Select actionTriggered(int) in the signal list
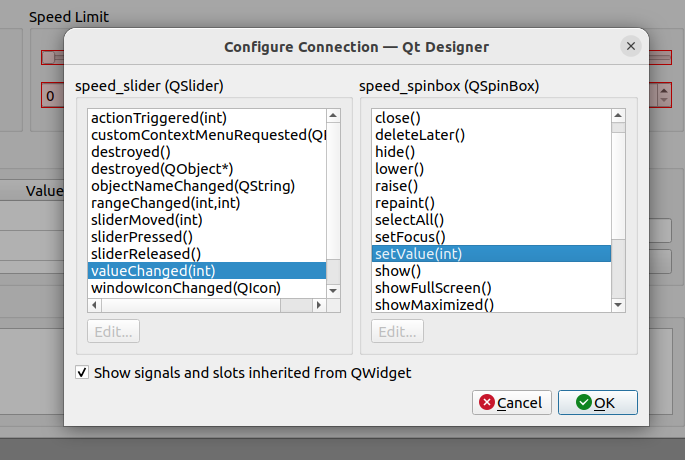This screenshot has height=460, width=685. point(207,118)
